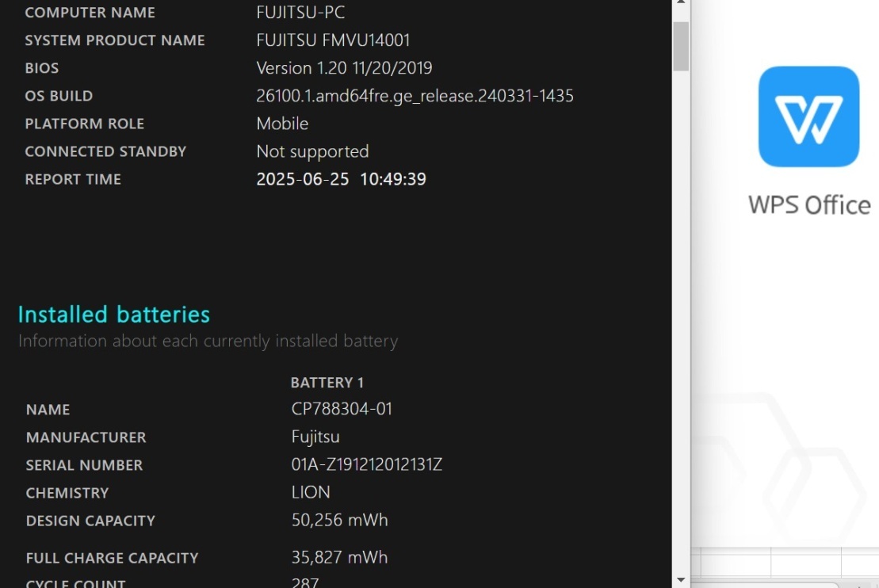
Task: Select the computer name value FUJITSU-PC
Action: click(x=300, y=13)
